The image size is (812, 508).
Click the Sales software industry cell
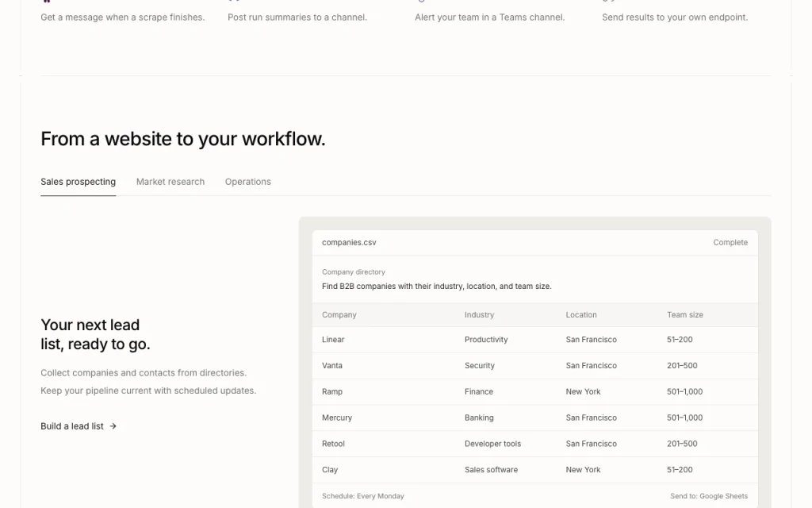point(492,470)
